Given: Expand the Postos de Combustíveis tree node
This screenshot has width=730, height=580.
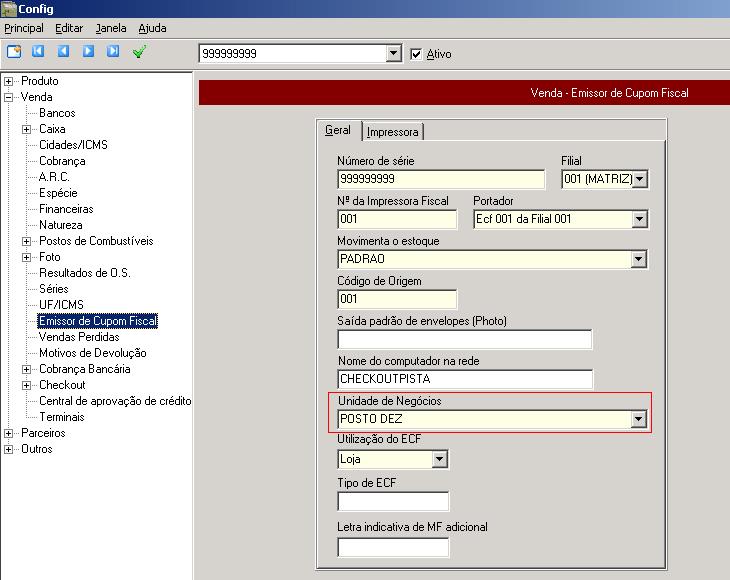Looking at the screenshot, I should click(x=26, y=241).
